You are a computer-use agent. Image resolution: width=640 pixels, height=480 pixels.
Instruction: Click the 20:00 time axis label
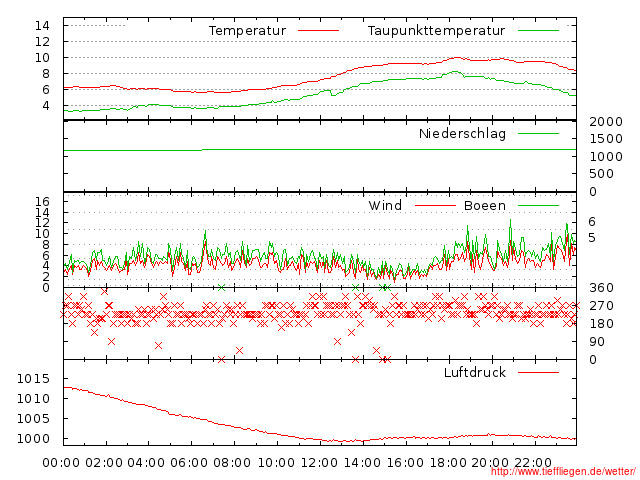[x=490, y=463]
